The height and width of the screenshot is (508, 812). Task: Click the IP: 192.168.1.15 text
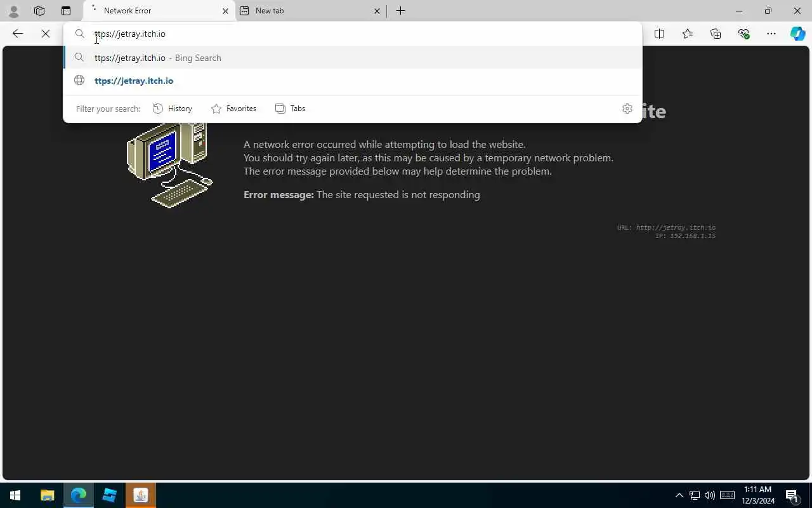[685, 236]
